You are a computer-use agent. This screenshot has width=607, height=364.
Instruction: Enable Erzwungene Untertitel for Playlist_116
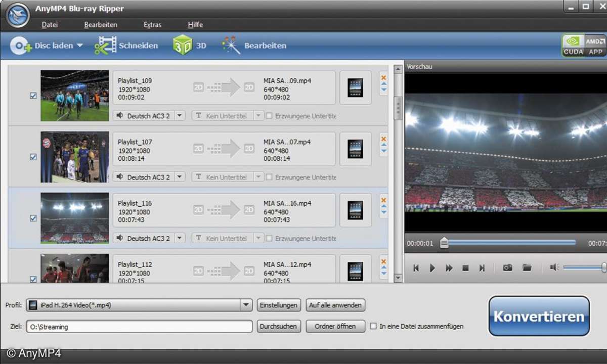pos(270,238)
